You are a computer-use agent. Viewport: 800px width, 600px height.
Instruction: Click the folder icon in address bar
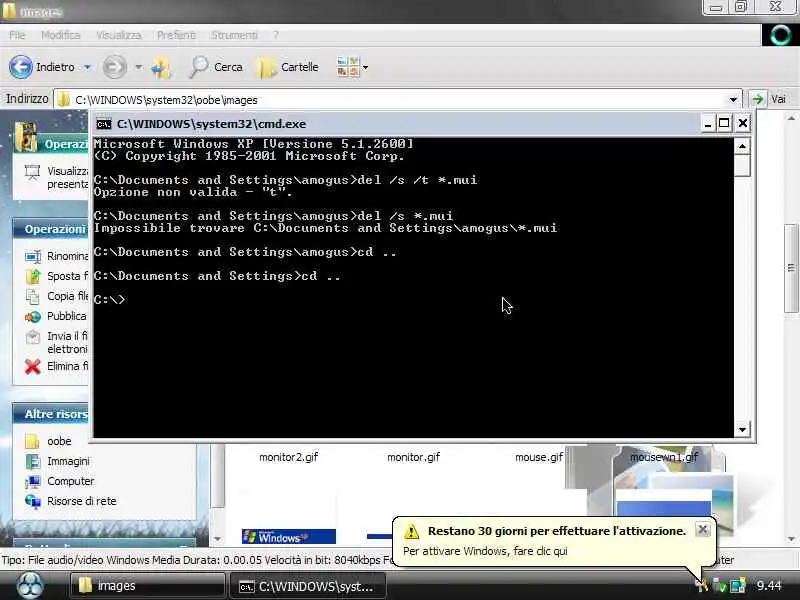pos(64,99)
